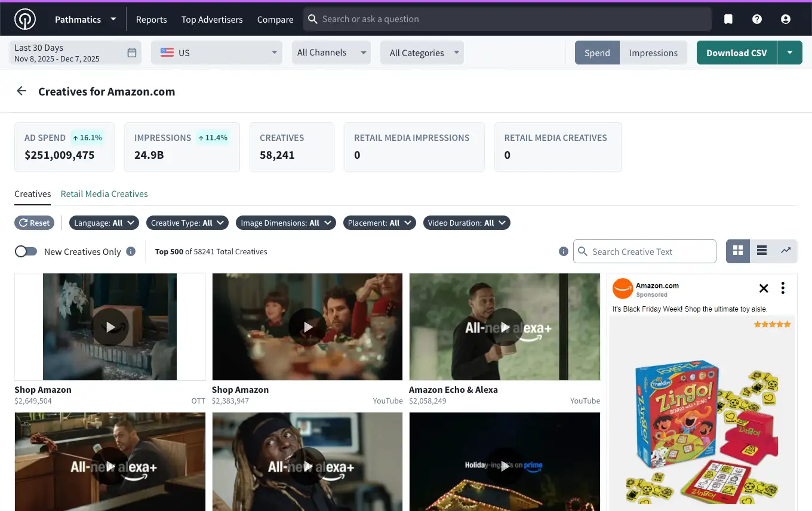
Task: Click info icon beside Search Creative Text
Action: point(563,251)
